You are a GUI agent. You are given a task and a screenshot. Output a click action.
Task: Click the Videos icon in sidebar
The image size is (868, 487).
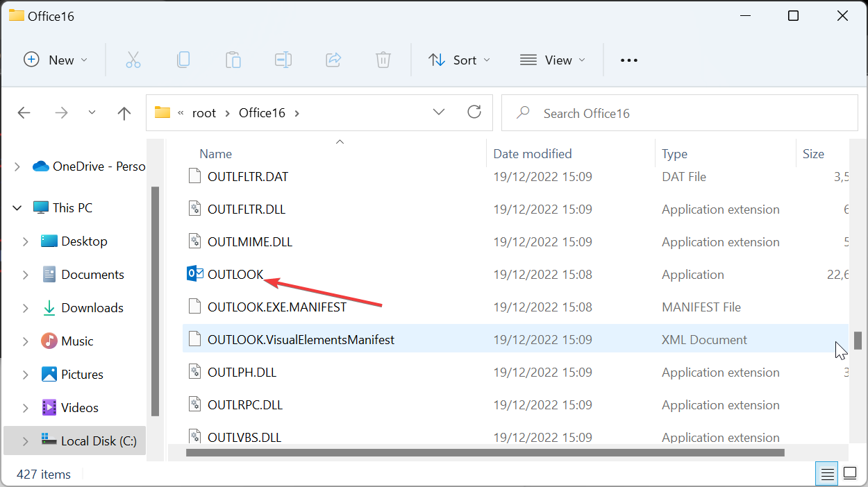point(49,407)
